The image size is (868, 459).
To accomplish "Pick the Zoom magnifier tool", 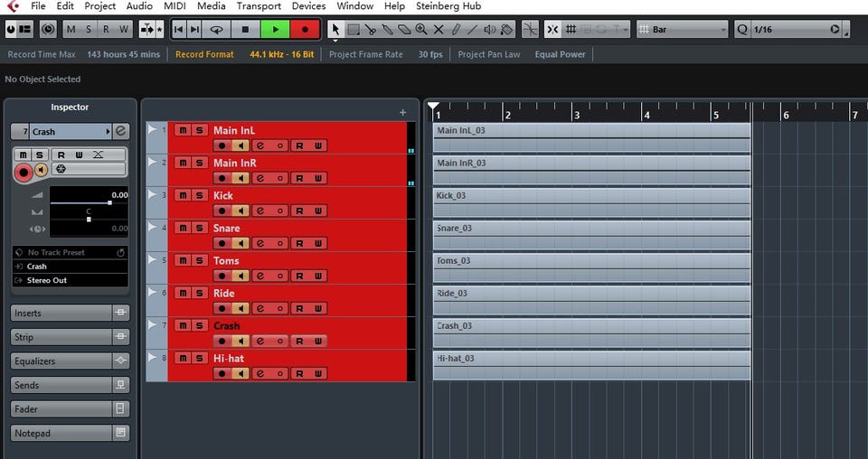I will tap(421, 29).
